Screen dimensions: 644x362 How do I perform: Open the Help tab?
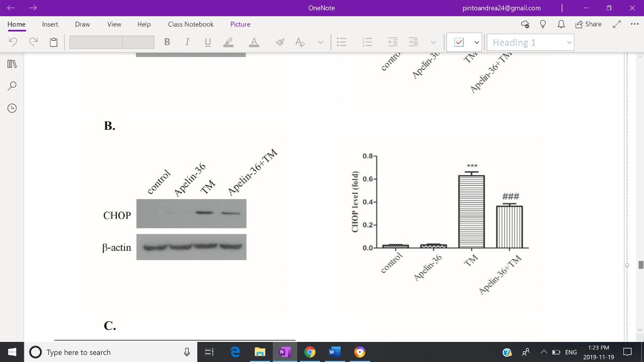click(144, 24)
